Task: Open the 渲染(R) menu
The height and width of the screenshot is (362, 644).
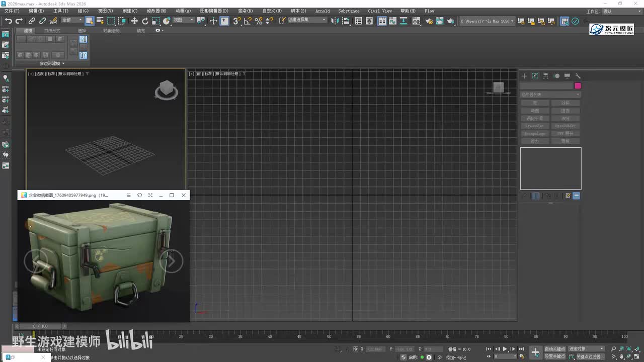Action: [245, 11]
